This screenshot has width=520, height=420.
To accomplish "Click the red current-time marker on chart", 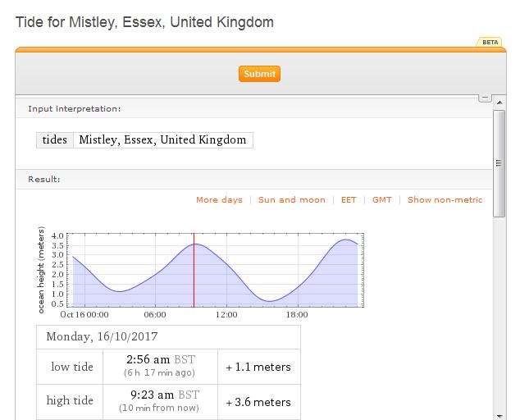I will click(x=194, y=270).
